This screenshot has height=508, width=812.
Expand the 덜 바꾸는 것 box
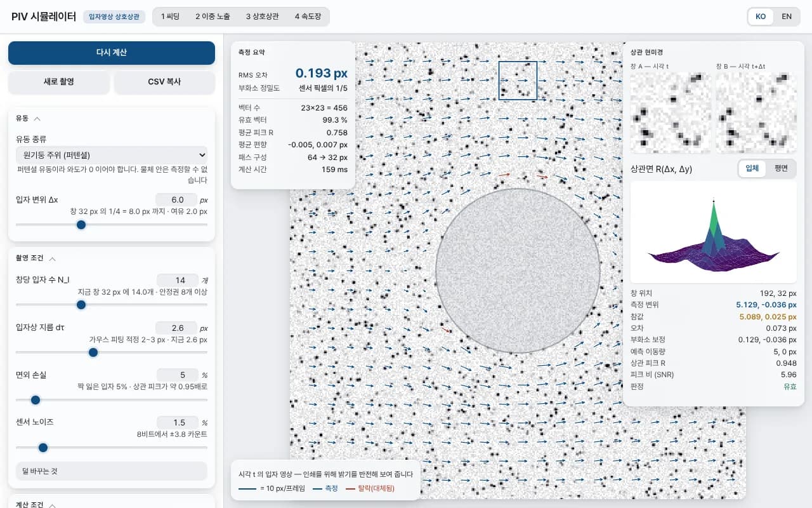click(x=112, y=471)
